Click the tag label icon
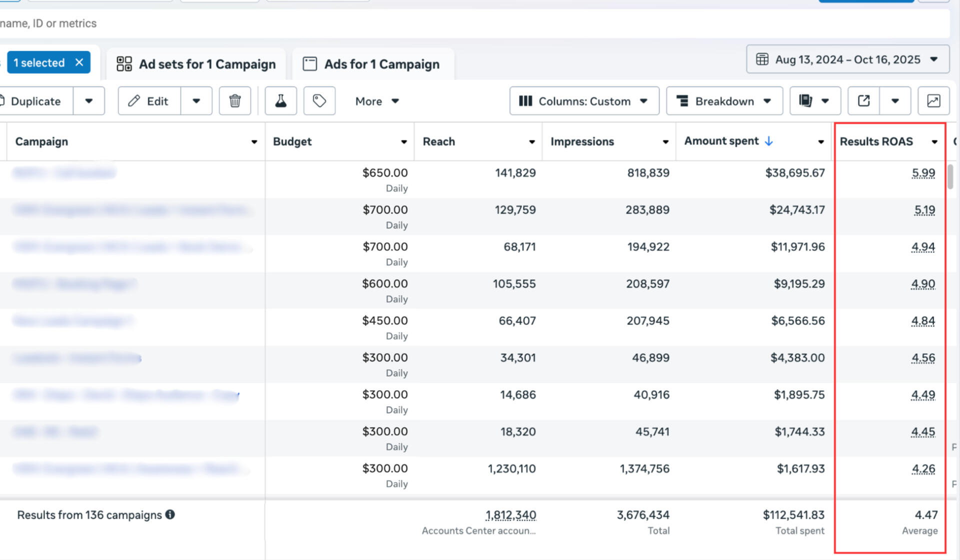 click(319, 101)
